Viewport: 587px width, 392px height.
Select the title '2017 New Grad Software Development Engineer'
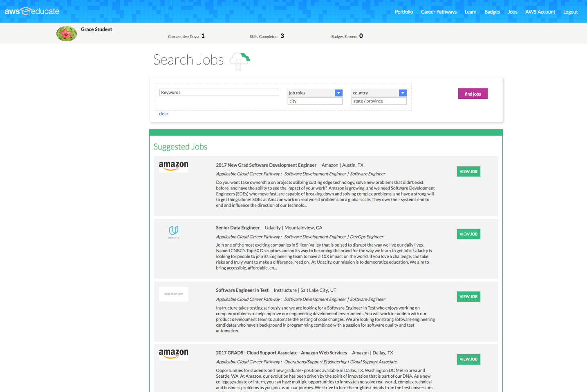[x=266, y=165]
